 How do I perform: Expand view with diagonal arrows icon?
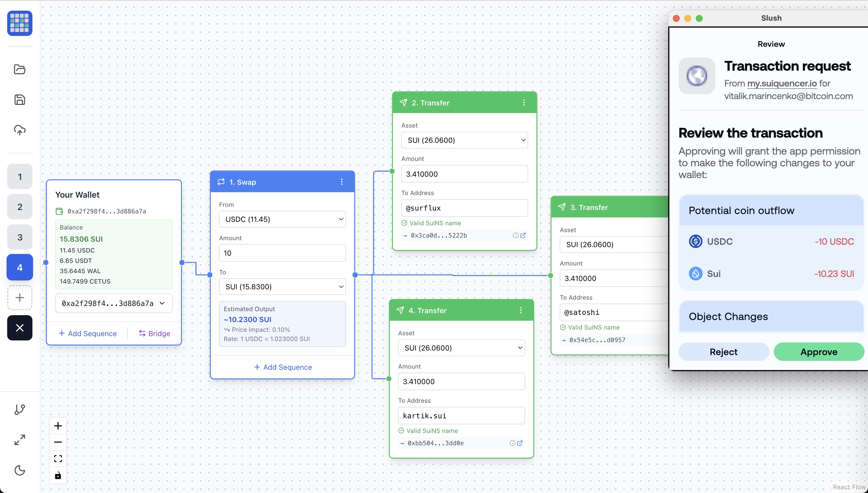pyautogui.click(x=19, y=440)
